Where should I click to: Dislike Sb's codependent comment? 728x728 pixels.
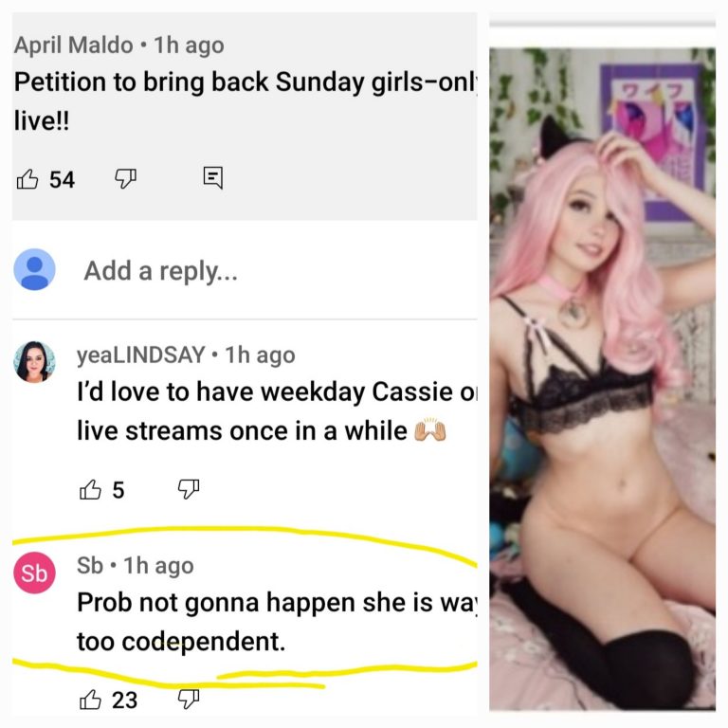(189, 699)
